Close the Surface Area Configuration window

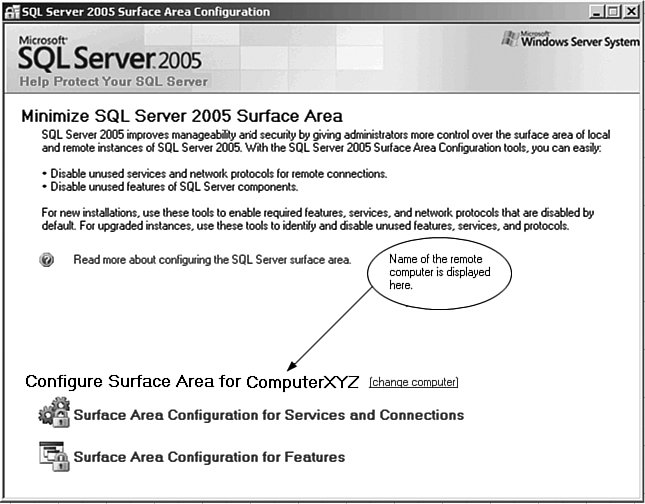pos(630,12)
